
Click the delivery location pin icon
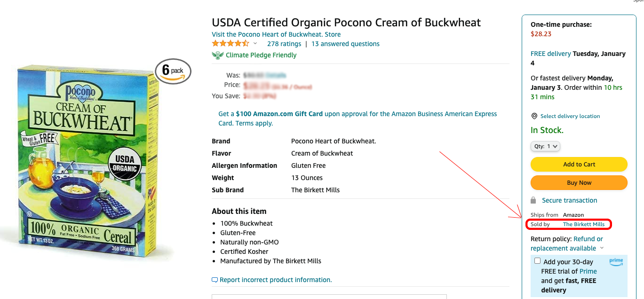coord(534,116)
